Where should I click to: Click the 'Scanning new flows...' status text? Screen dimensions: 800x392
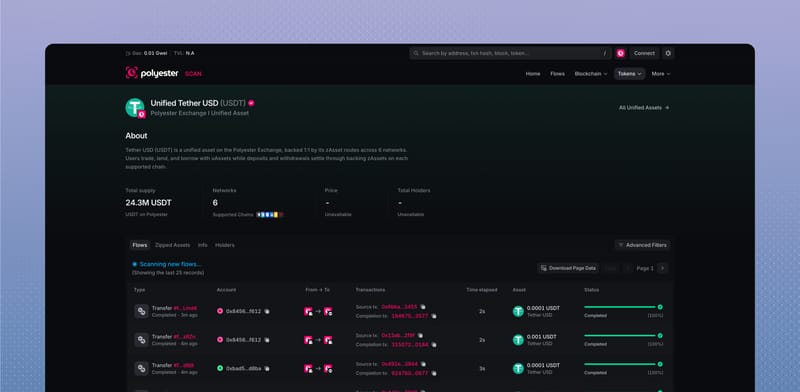pos(170,264)
